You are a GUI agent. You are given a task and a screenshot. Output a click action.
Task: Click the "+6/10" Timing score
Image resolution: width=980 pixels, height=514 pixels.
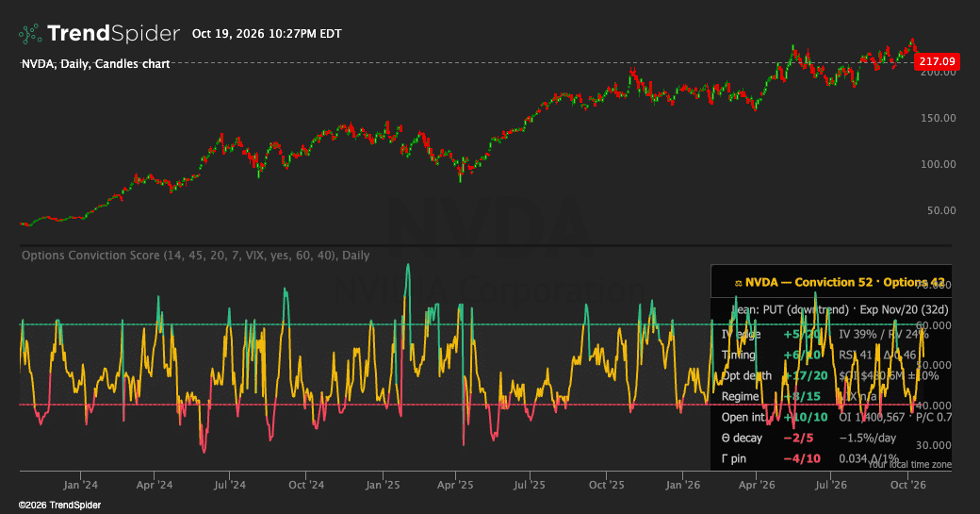tap(802, 356)
